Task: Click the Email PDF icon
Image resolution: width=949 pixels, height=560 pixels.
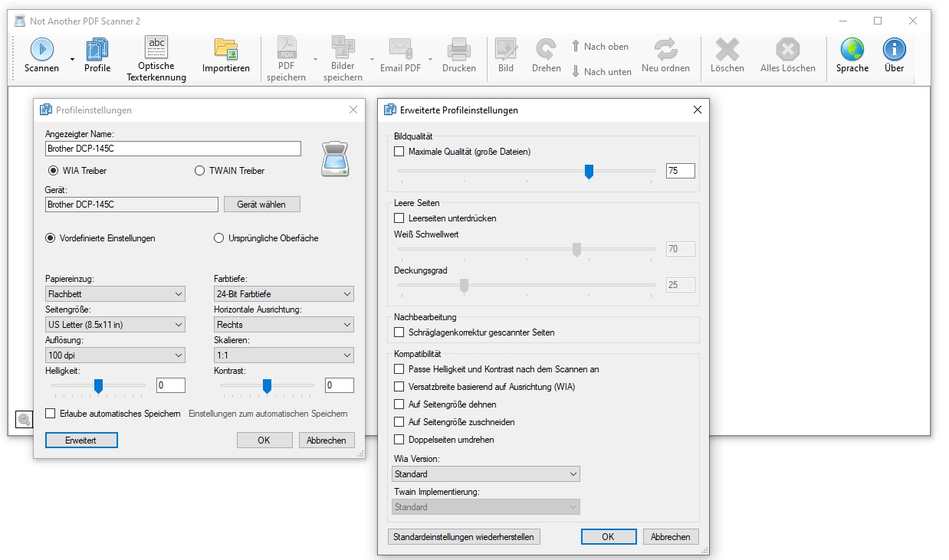Action: tap(400, 49)
